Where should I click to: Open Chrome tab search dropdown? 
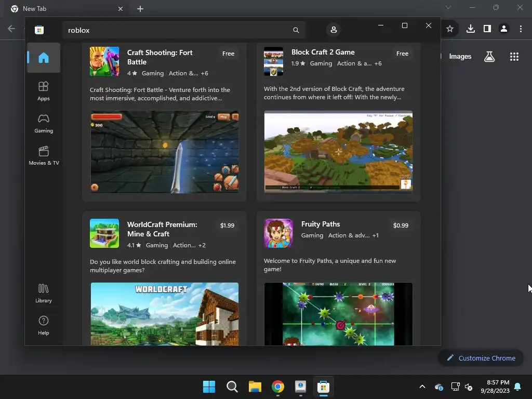tap(448, 7)
